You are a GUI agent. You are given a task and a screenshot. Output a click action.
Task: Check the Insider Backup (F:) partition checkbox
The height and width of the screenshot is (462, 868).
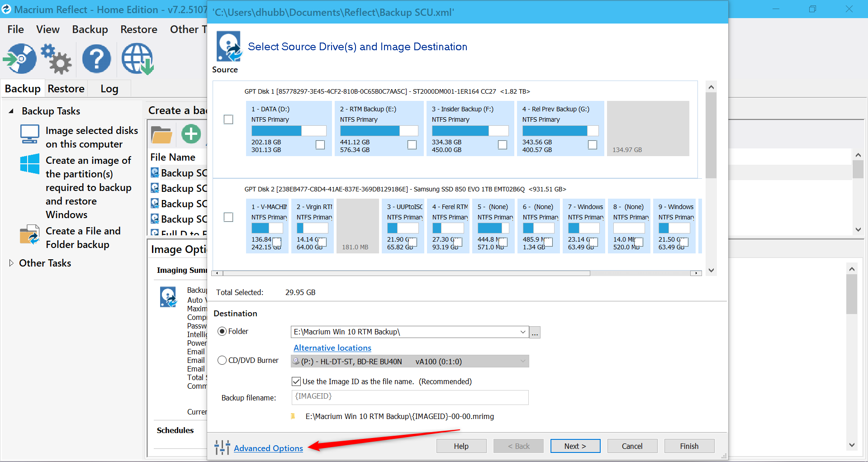tap(503, 145)
